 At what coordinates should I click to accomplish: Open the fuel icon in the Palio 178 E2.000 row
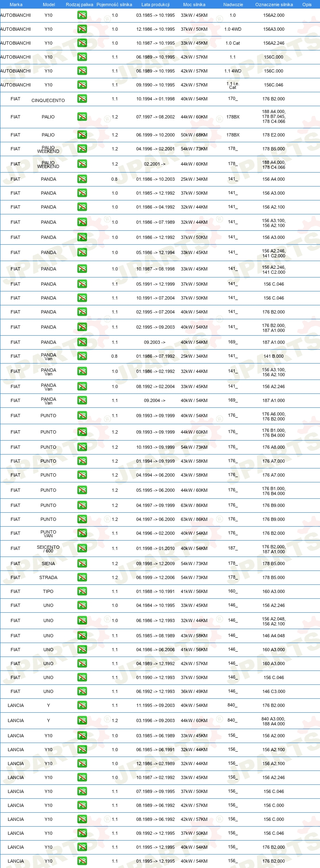click(82, 135)
